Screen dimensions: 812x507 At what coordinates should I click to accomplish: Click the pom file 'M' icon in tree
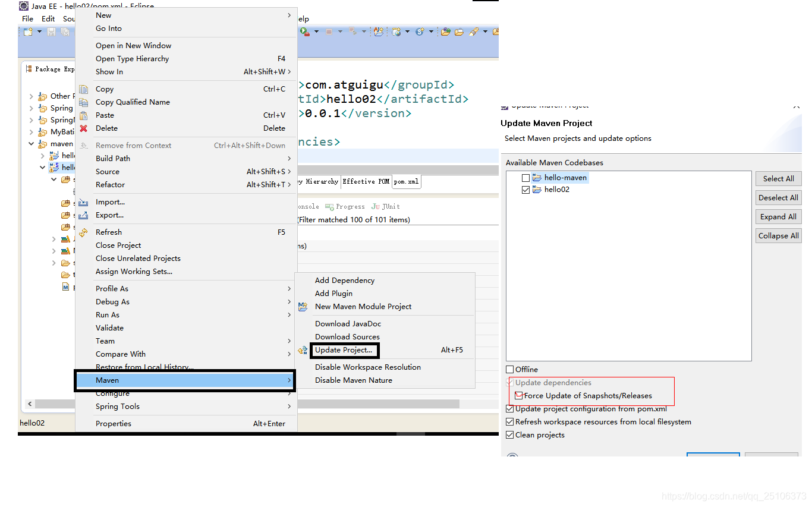(x=65, y=287)
